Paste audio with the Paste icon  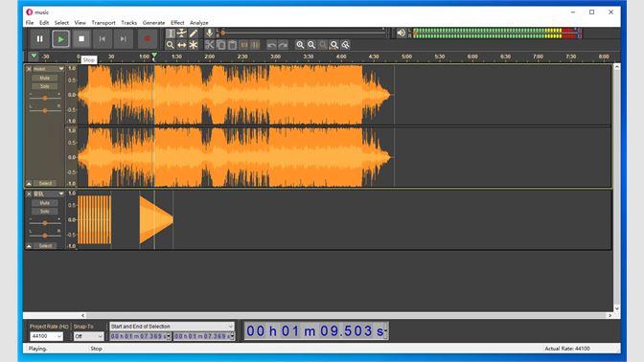click(232, 45)
